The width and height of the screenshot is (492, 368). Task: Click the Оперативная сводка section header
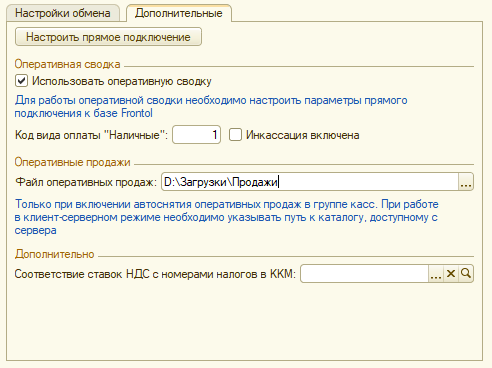point(67,64)
